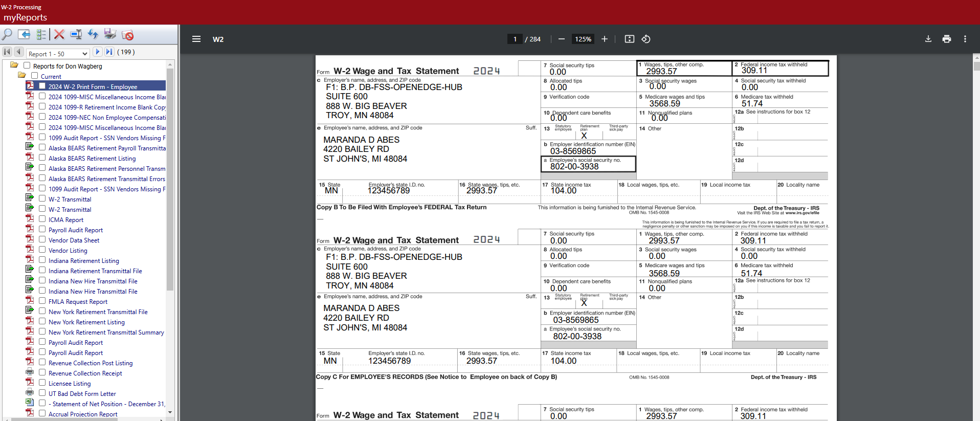Viewport: 980px width, 421px height.
Task: Check 2024 W-2 Print Form - Employee checkbox
Action: pyautogui.click(x=42, y=86)
